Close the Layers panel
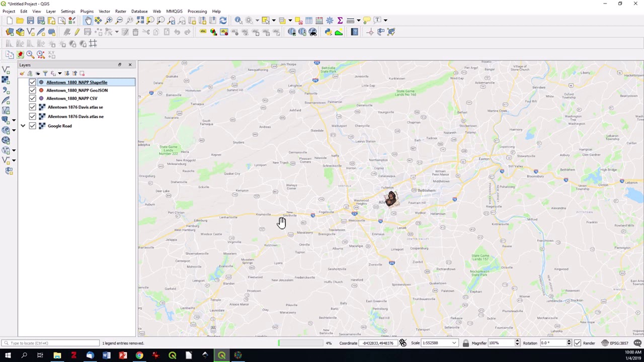644x362 pixels. pyautogui.click(x=130, y=65)
